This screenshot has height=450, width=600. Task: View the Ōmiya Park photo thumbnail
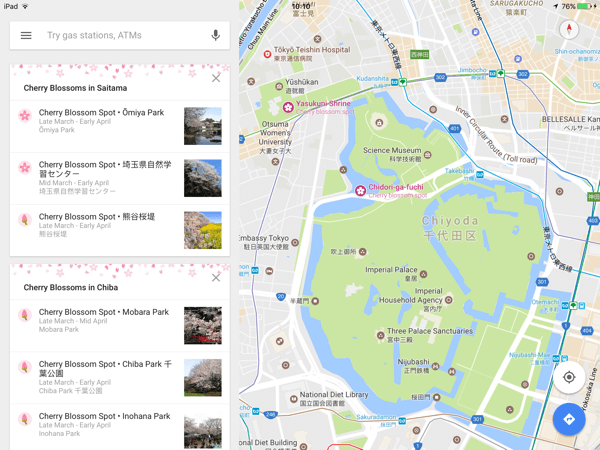coord(203,126)
